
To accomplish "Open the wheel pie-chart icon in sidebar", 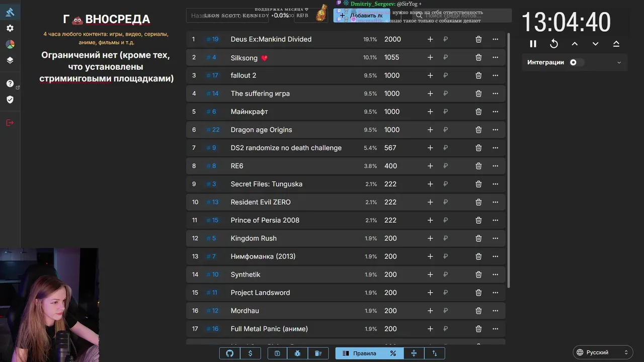I will (10, 44).
